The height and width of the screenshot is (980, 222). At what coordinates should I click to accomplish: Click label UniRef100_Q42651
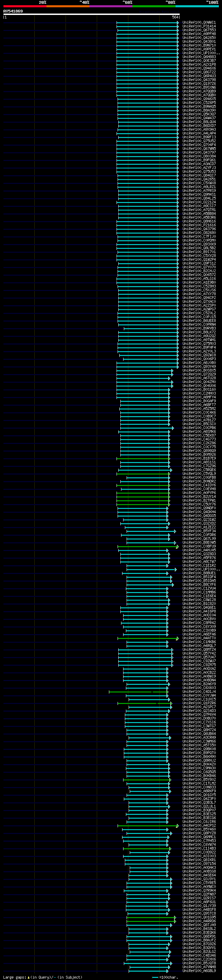coord(199,179)
